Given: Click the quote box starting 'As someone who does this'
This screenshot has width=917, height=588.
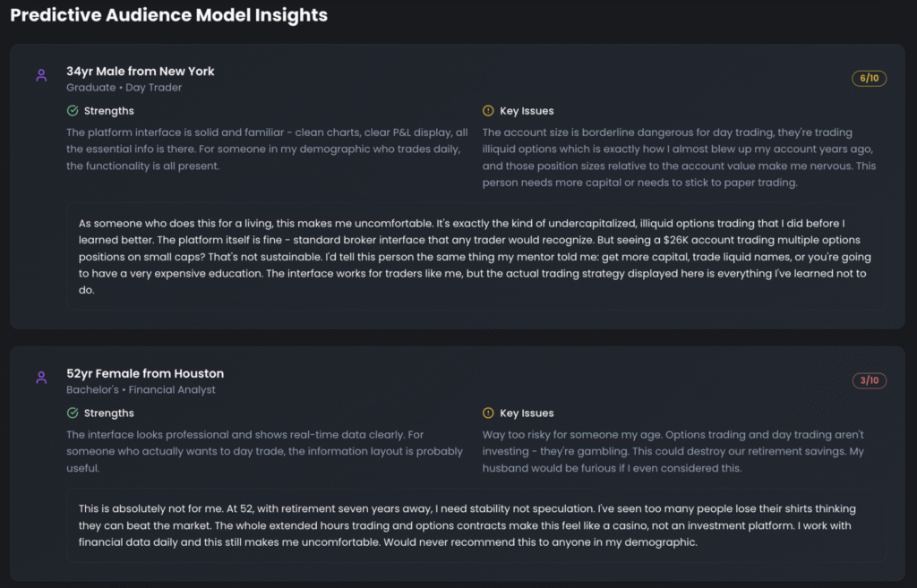Looking at the screenshot, I should pos(475,257).
